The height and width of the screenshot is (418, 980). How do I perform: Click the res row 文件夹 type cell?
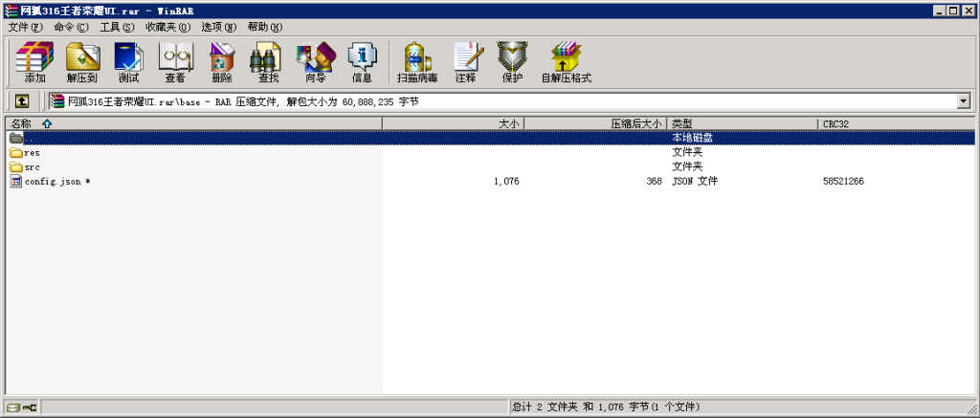coord(687,152)
